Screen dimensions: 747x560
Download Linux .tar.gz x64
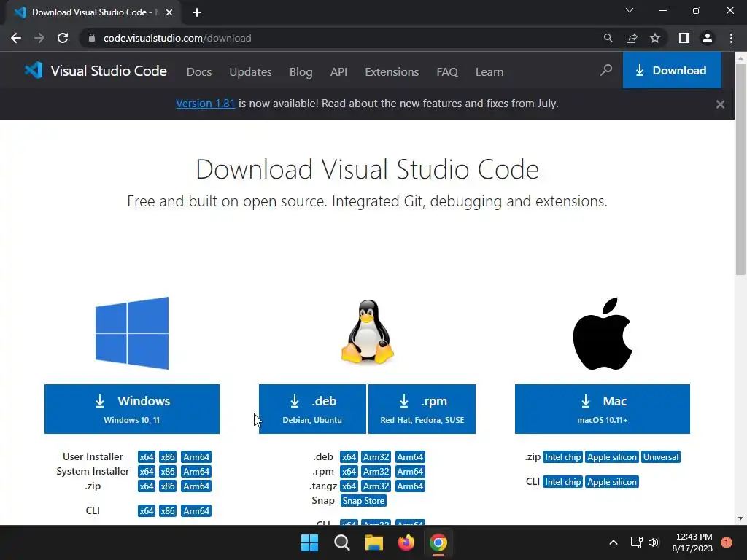349,486
